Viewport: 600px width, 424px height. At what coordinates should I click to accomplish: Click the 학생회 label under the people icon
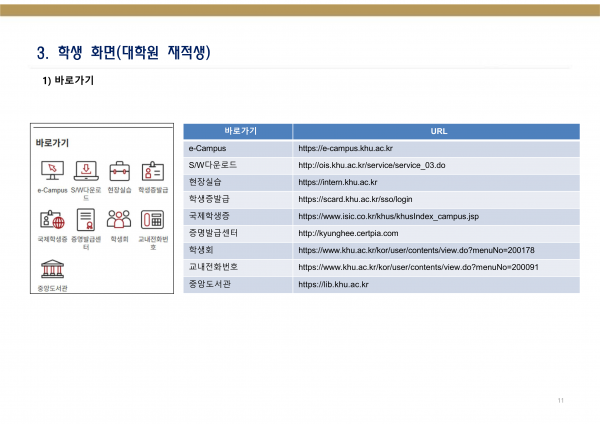[x=119, y=239]
